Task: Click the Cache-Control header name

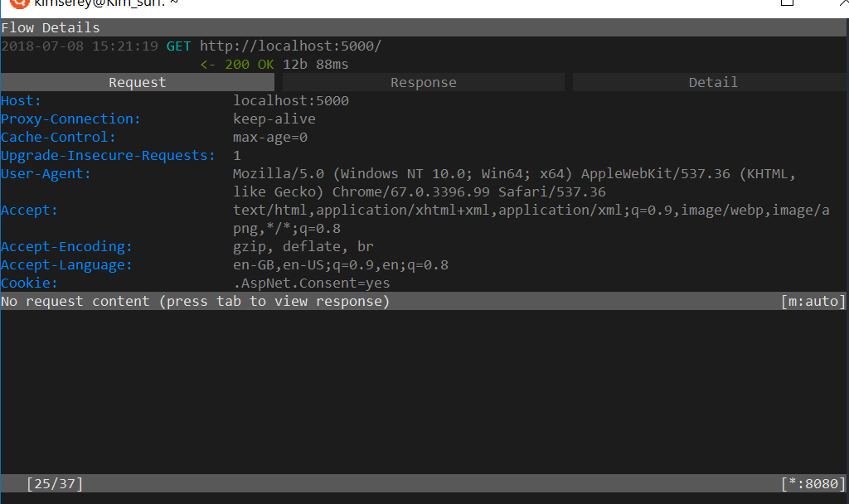Action: (x=58, y=138)
